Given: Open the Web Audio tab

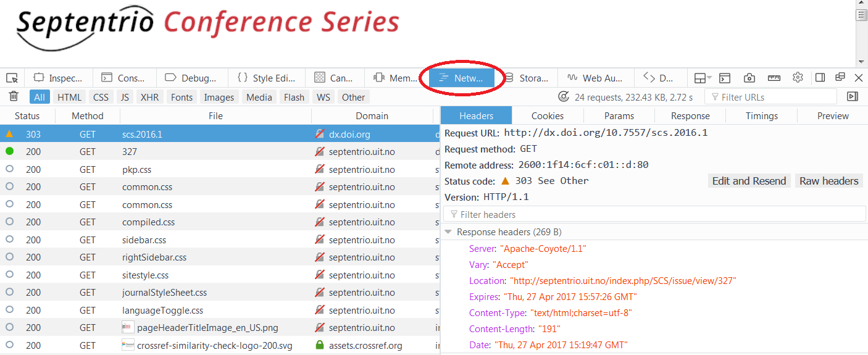Looking at the screenshot, I should [596, 78].
